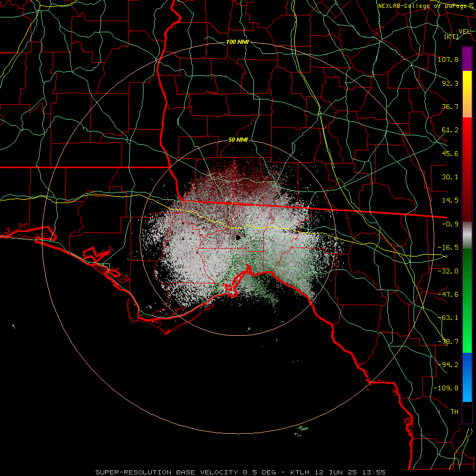Image resolution: width=476 pixels, height=476 pixels.
Task: Click the 100 NMI range ring label
Action: coord(237,42)
